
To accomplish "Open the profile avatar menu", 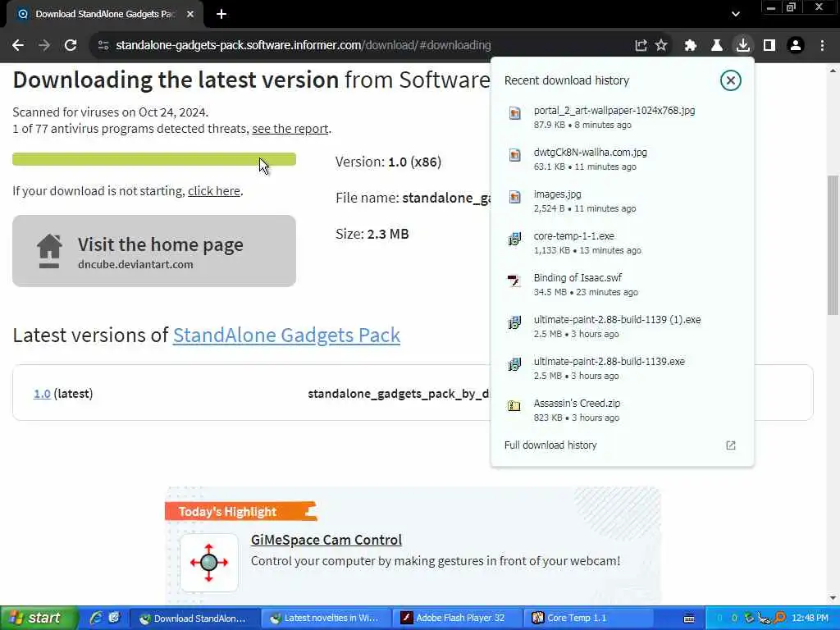I will point(796,46).
